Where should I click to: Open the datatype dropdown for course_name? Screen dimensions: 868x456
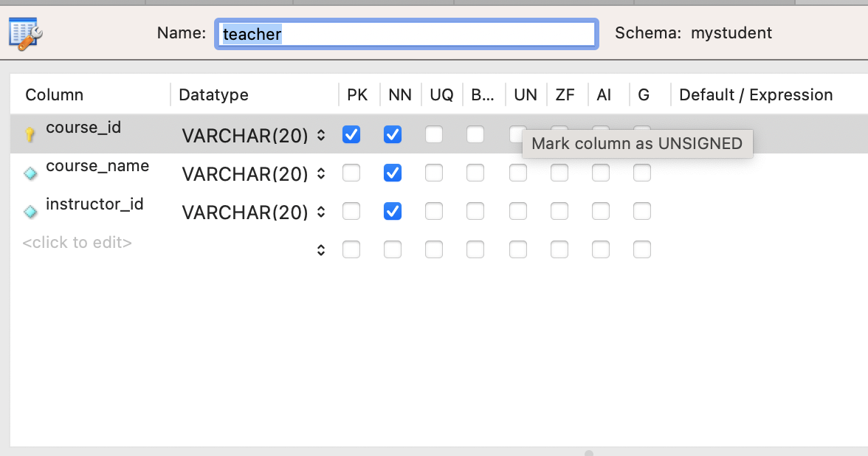point(320,173)
